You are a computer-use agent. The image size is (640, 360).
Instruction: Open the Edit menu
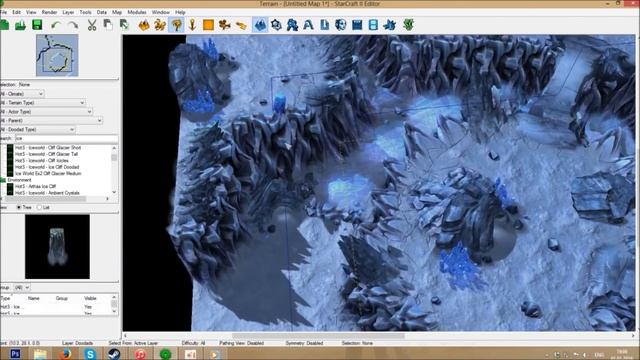pyautogui.click(x=16, y=12)
